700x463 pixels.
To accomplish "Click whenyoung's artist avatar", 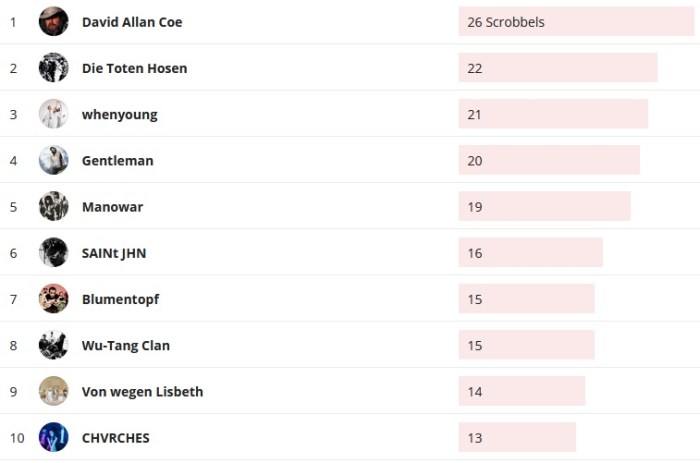I will (54, 114).
